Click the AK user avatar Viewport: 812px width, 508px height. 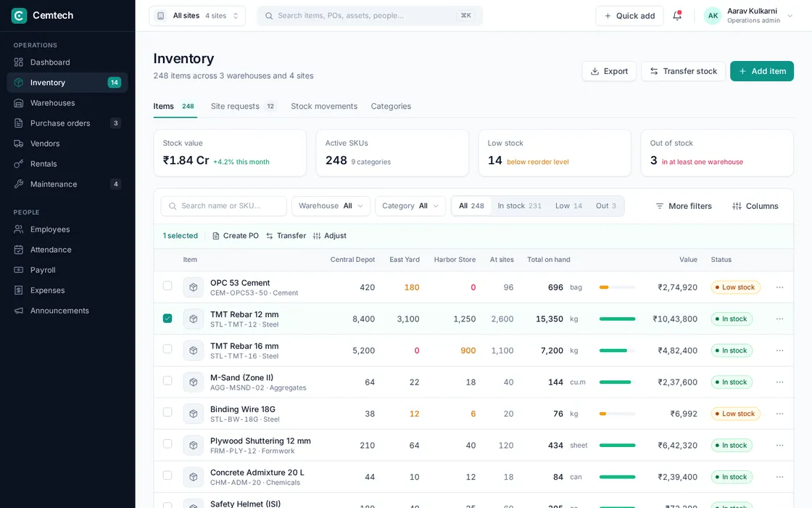pyautogui.click(x=713, y=15)
